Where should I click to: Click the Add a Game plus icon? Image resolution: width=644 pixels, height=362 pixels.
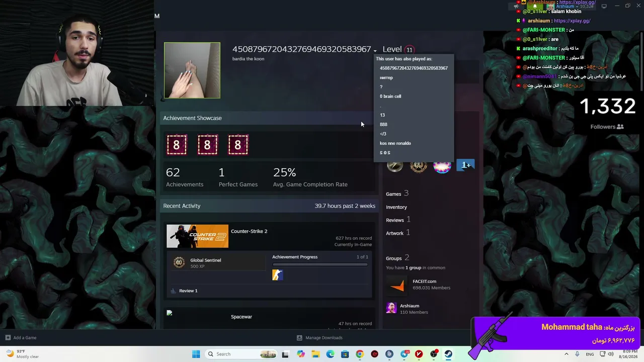(x=8, y=338)
